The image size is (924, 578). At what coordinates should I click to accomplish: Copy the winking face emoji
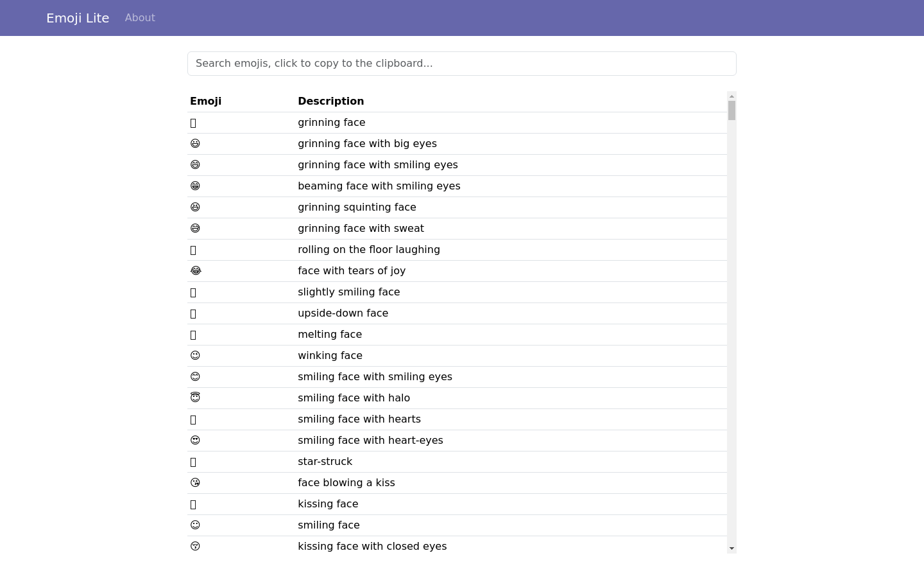pos(195,356)
